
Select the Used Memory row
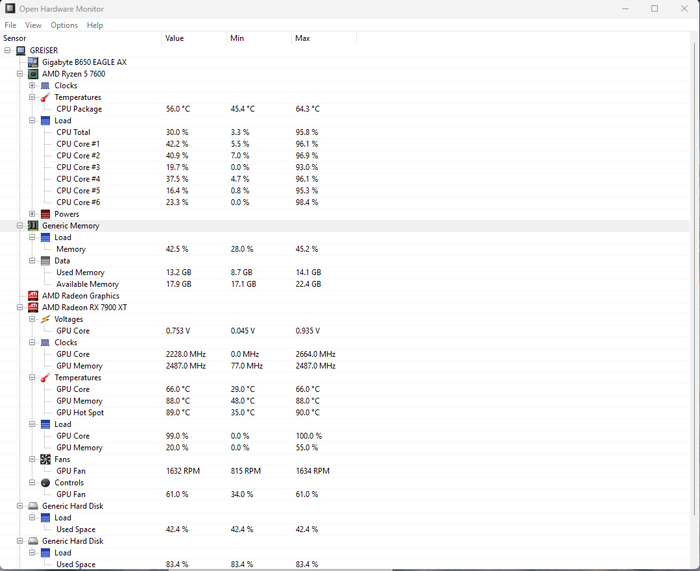pos(345,272)
